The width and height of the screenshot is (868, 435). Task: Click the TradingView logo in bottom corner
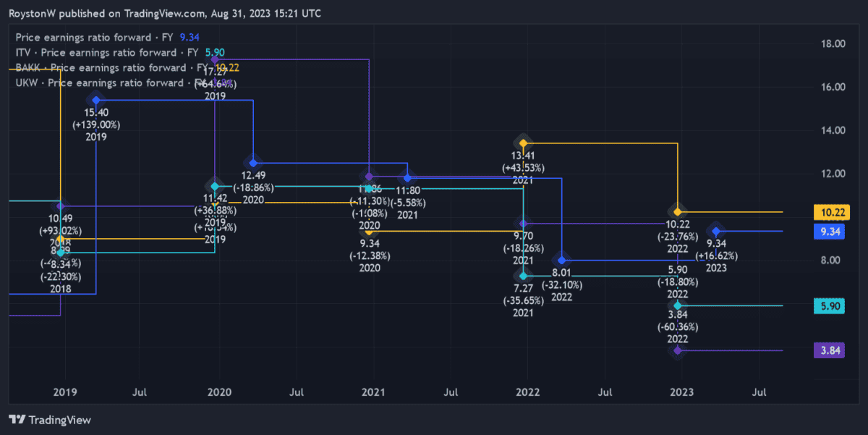click(50, 420)
